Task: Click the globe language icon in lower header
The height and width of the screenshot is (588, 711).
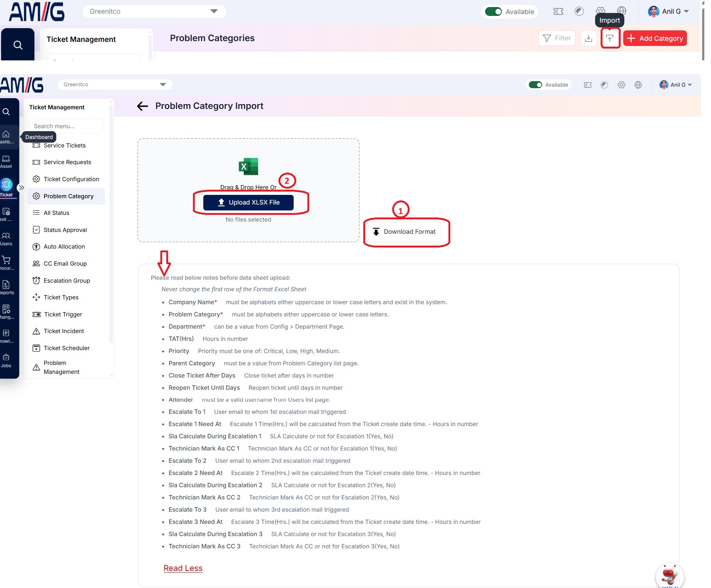Action: tap(638, 85)
